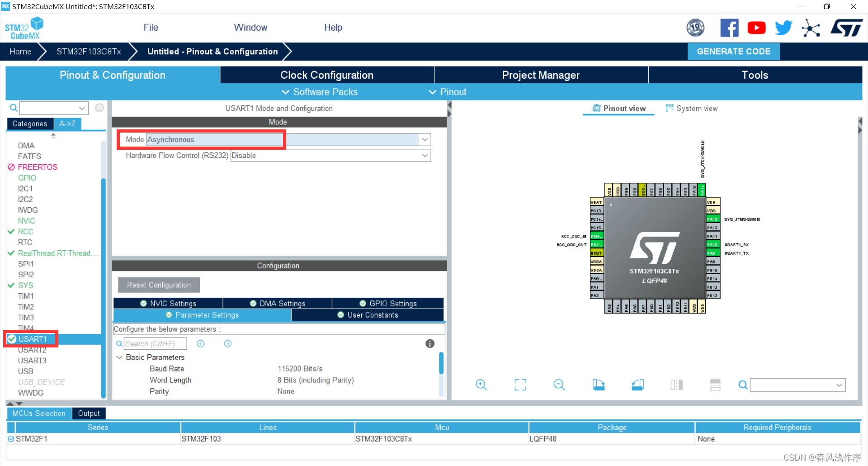Viewport: 868px width, 466px height.
Task: Rotate chip view counter-clockwise icon
Action: (x=637, y=385)
